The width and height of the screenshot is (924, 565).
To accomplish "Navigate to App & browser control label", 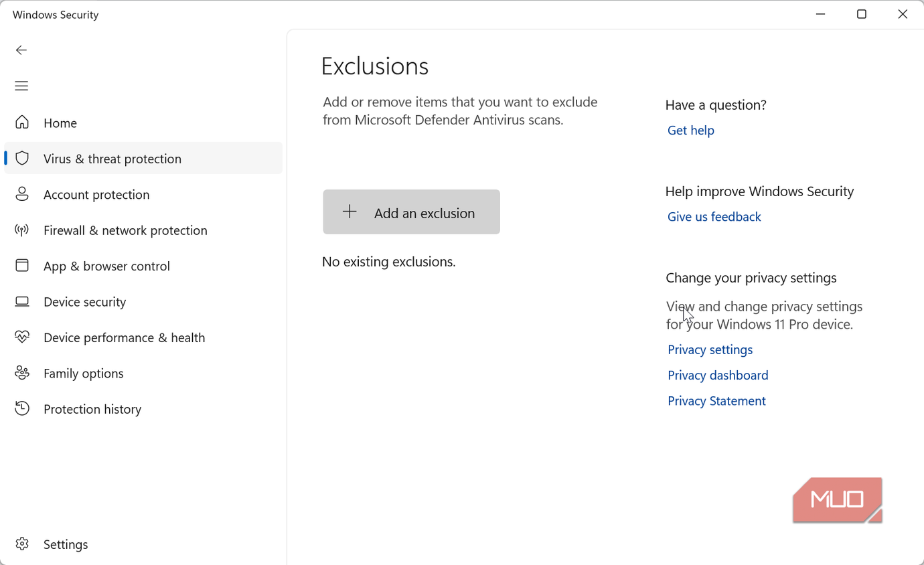I will [x=106, y=266].
